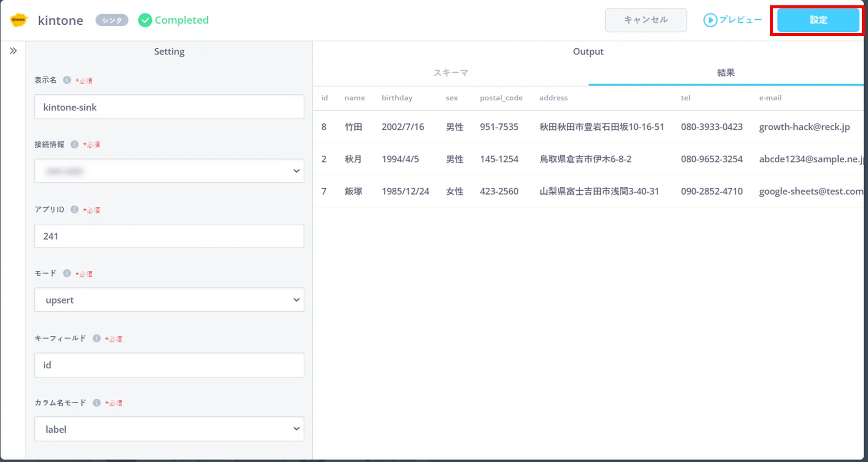Click info icon next to モード

coord(67,274)
